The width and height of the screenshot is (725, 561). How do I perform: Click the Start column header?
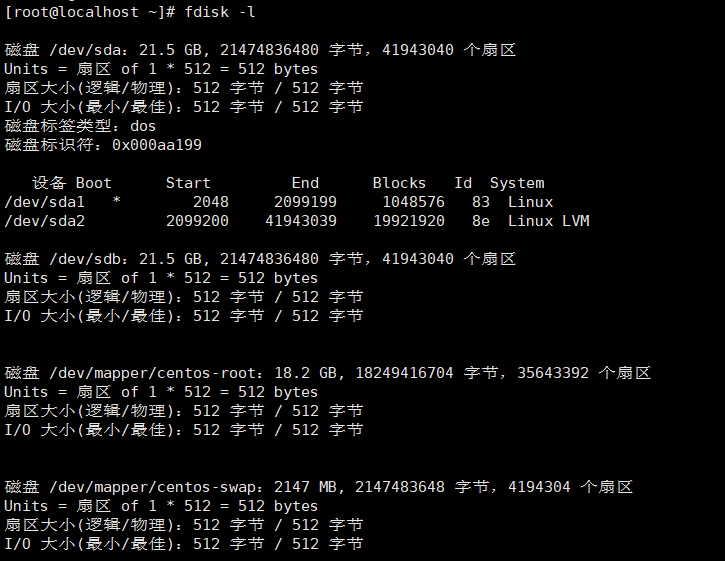188,183
